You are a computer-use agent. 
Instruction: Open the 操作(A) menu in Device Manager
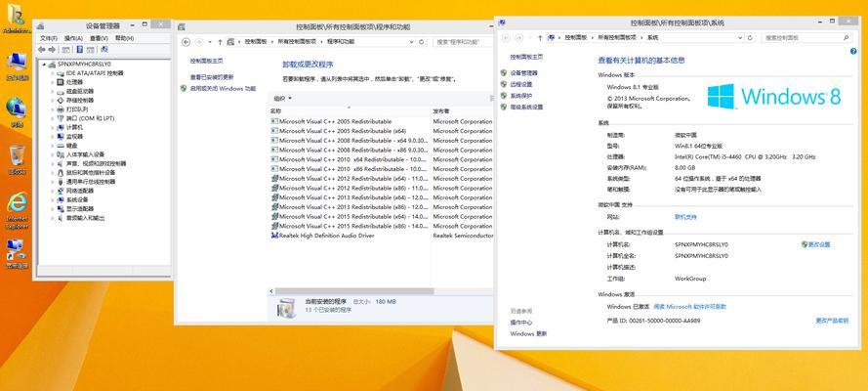(73, 38)
